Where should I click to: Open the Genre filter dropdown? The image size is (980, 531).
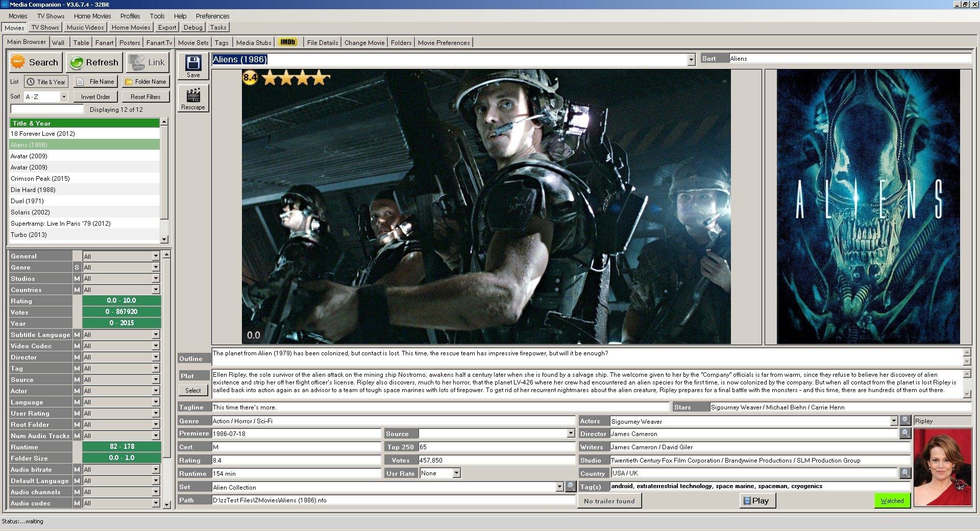click(156, 268)
